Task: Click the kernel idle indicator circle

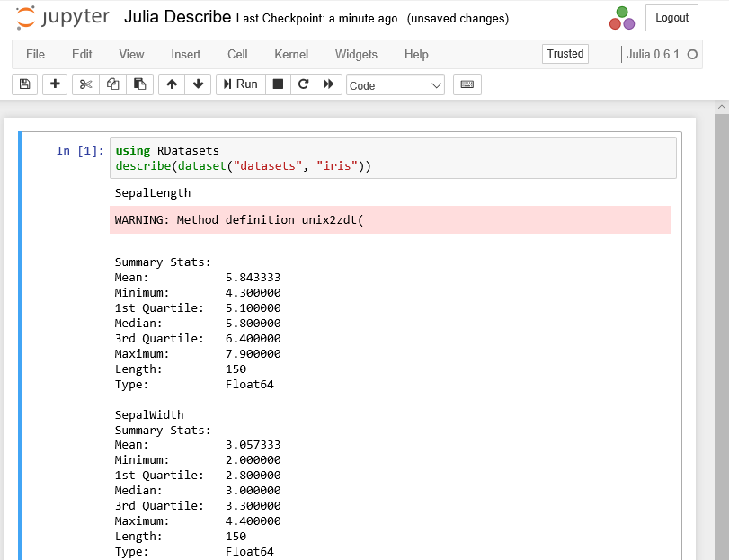Action: (692, 54)
